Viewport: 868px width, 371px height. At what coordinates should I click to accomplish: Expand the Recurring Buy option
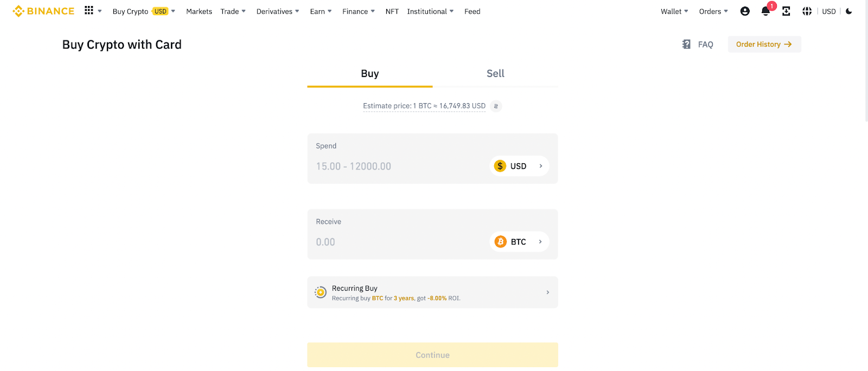[x=432, y=292]
